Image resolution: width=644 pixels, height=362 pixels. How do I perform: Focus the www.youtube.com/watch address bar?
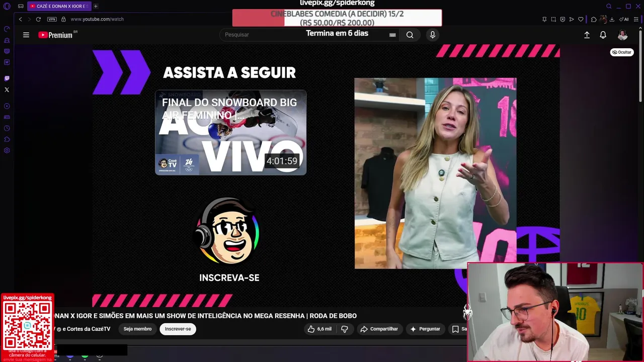pos(97,19)
